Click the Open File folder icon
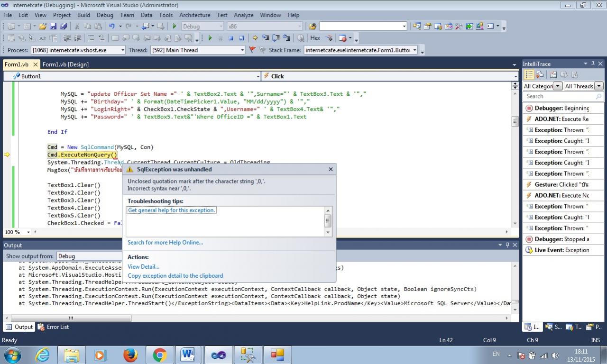Image resolution: width=607 pixels, height=364 pixels. [43, 27]
